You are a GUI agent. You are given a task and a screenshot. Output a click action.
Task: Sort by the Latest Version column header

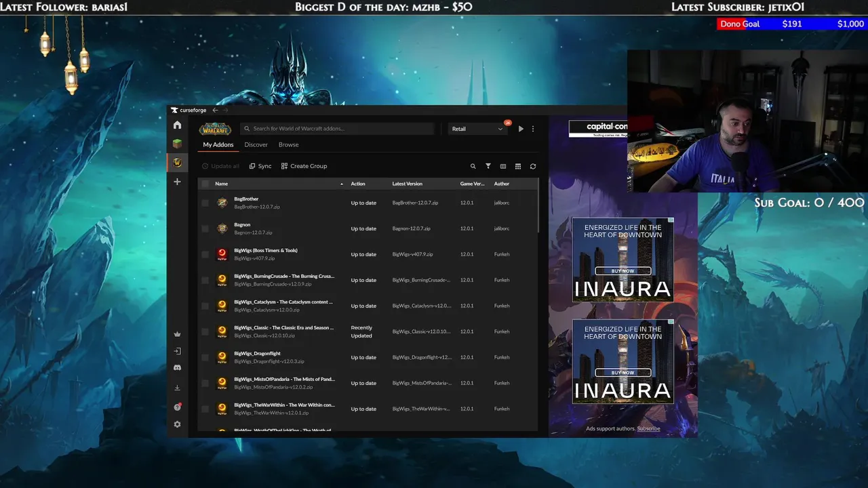point(407,184)
